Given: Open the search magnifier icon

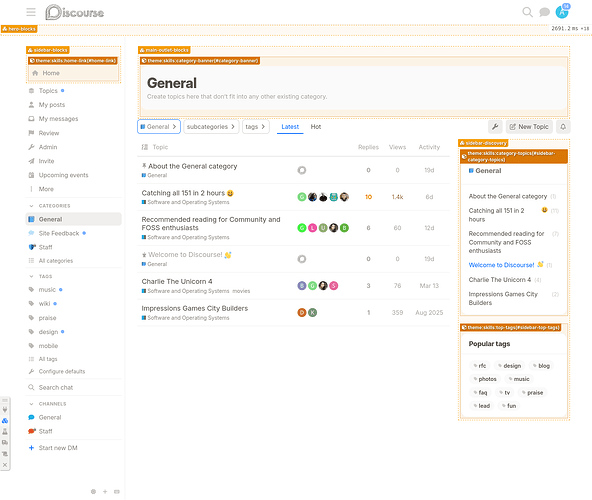Looking at the screenshot, I should pos(527,12).
